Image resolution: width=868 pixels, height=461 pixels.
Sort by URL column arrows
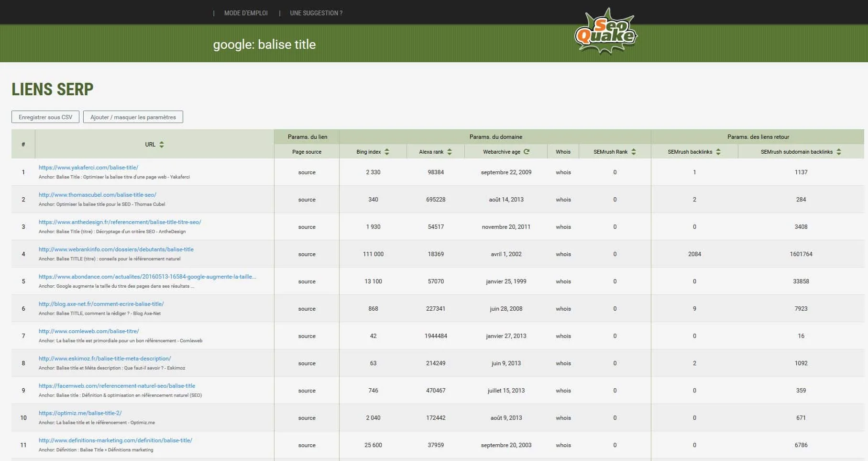click(x=162, y=145)
